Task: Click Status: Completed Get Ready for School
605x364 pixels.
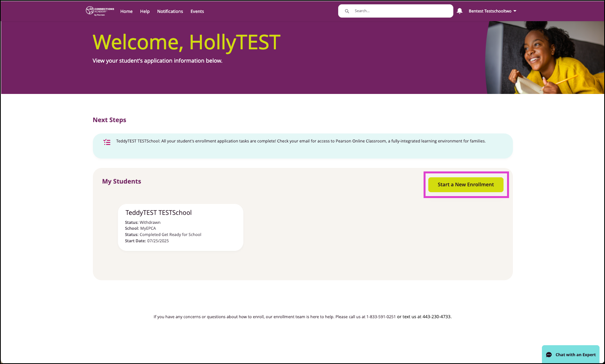Action: tap(163, 234)
